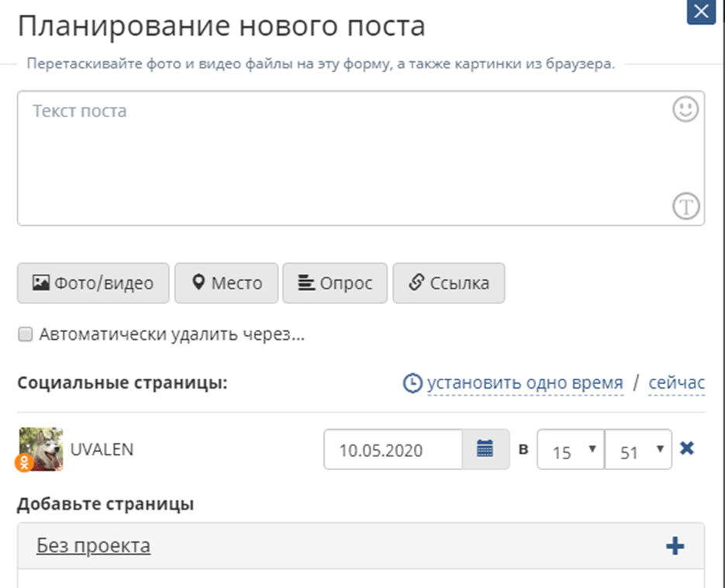Viewport: 725px width, 588px height.
Task: Click the text formatting T icon
Action: click(x=685, y=206)
